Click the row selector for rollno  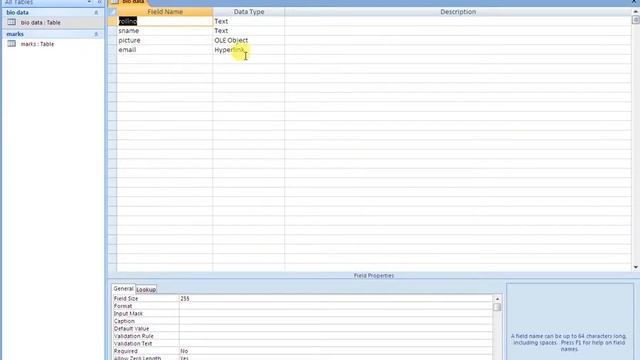[113, 21]
